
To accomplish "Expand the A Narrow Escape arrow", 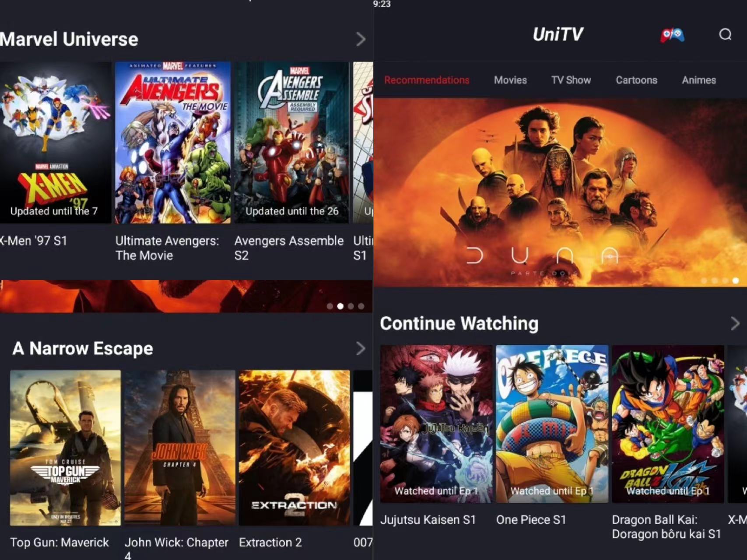I will pos(361,349).
